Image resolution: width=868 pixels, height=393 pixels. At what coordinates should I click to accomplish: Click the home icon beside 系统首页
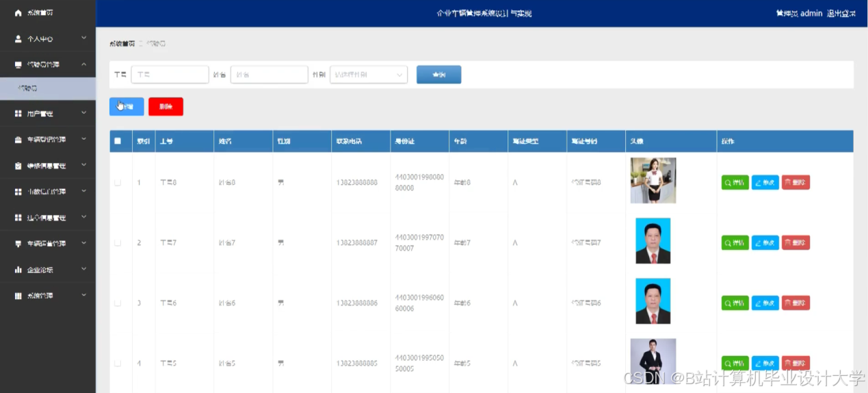click(18, 13)
